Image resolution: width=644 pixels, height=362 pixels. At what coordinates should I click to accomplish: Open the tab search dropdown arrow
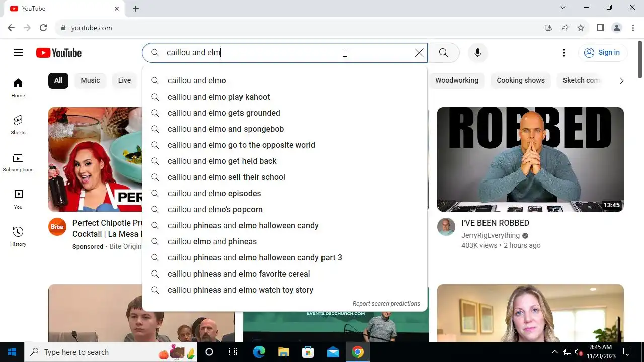click(x=563, y=7)
